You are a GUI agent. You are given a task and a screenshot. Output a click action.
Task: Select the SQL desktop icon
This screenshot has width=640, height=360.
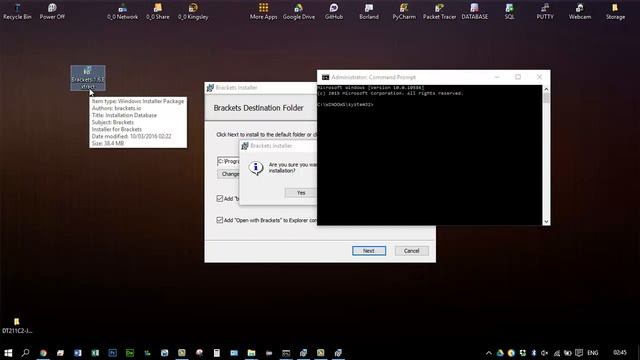(510, 11)
